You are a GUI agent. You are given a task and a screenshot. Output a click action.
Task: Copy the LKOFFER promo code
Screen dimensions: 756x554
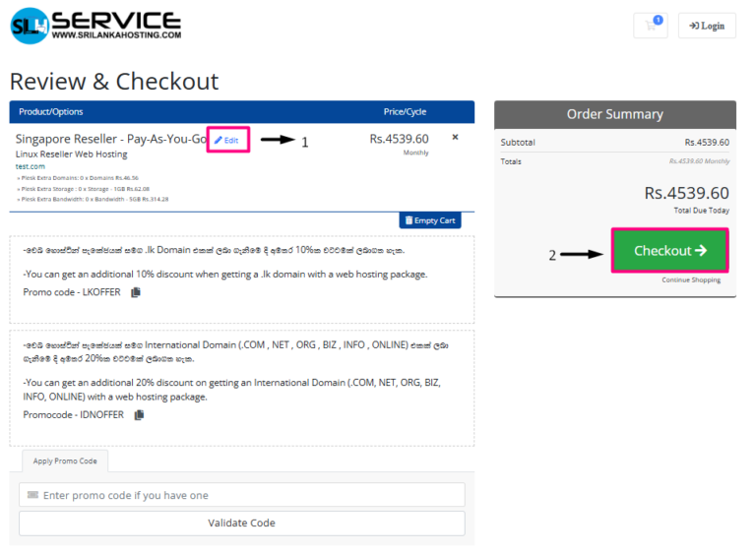(136, 292)
